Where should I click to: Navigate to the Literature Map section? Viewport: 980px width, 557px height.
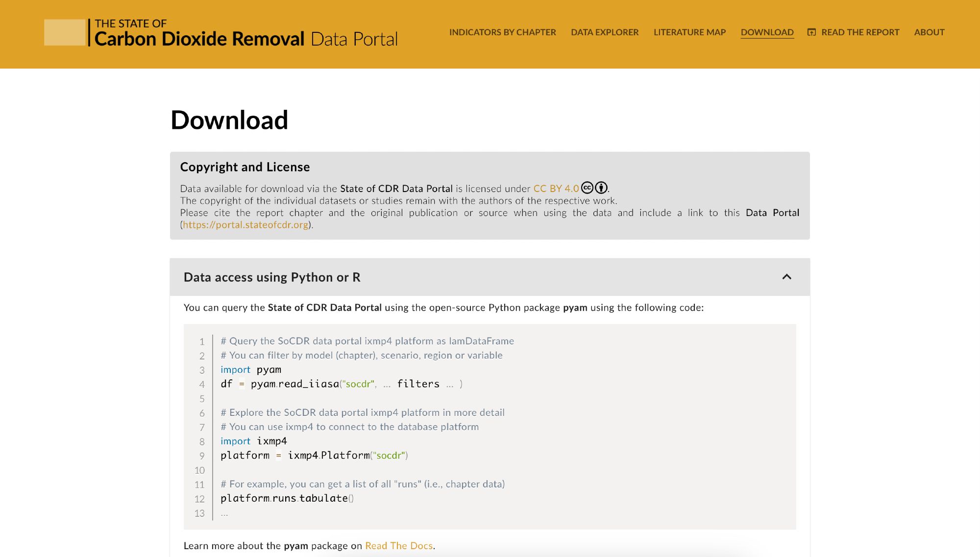[x=689, y=32]
